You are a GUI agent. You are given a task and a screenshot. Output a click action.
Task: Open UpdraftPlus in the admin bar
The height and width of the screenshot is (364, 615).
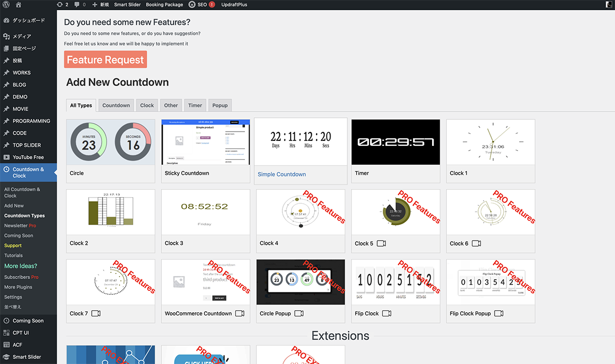[x=234, y=5]
